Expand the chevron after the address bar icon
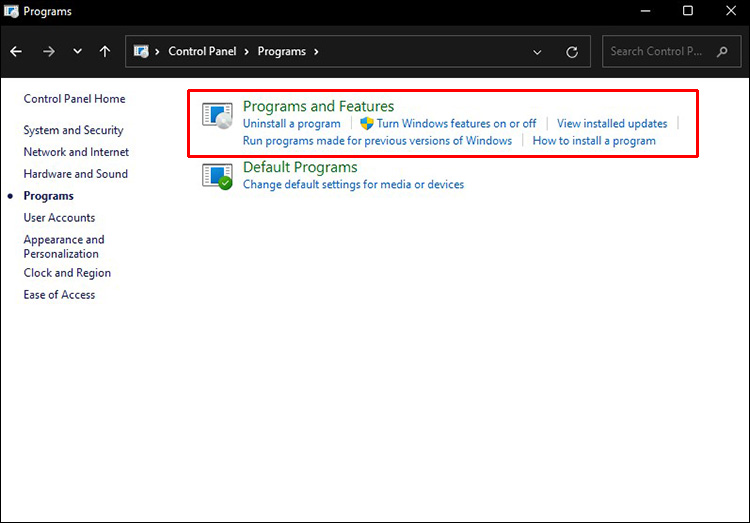 157,52
